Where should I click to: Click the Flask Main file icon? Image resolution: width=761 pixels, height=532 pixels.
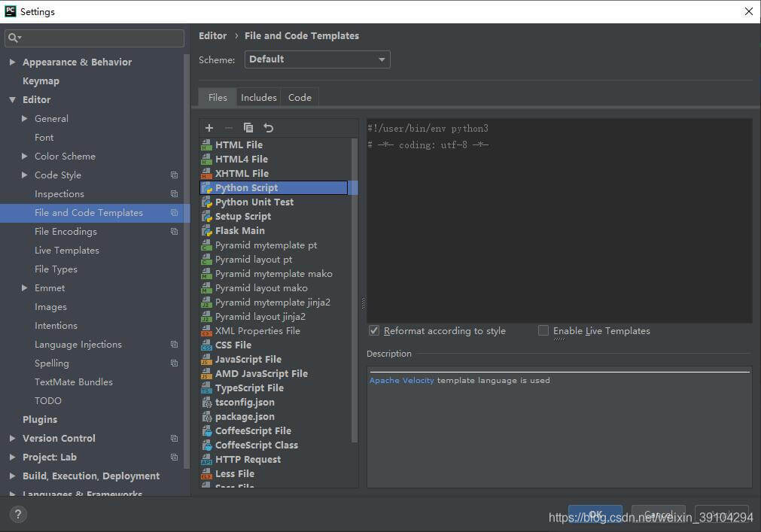click(x=206, y=231)
